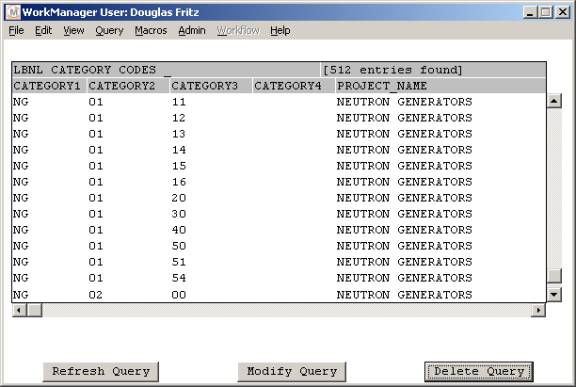Click CATEGORY2 value 02
Screen dimensions: 576x387
click(96, 295)
